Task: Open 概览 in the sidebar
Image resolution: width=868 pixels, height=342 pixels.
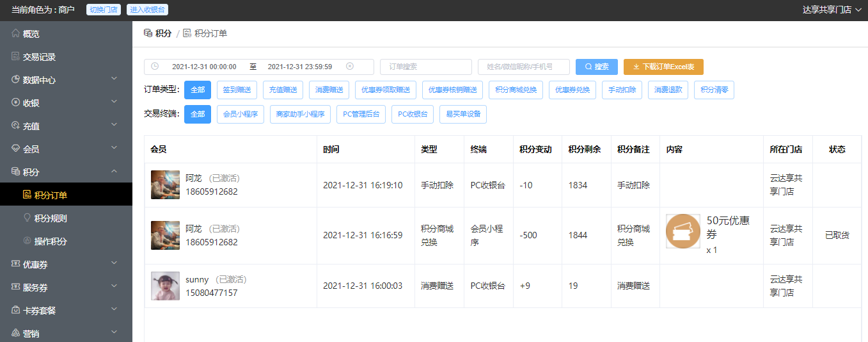Action: pyautogui.click(x=66, y=33)
